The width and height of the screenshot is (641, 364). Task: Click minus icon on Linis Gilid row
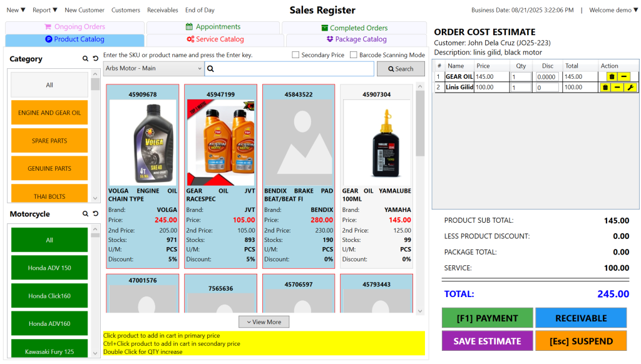coord(617,87)
